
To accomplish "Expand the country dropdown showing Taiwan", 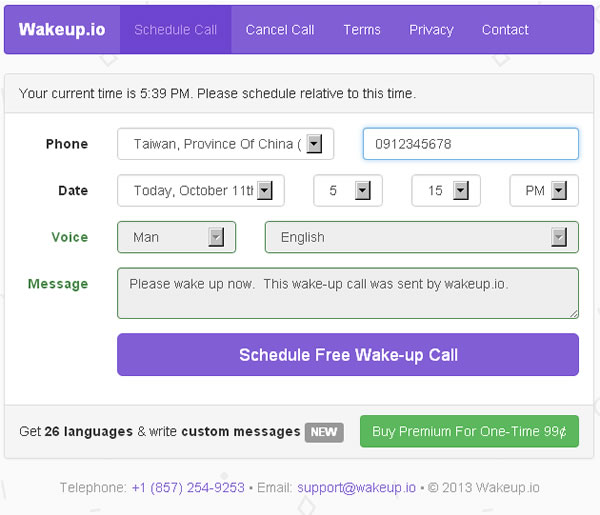I will tap(225, 144).
